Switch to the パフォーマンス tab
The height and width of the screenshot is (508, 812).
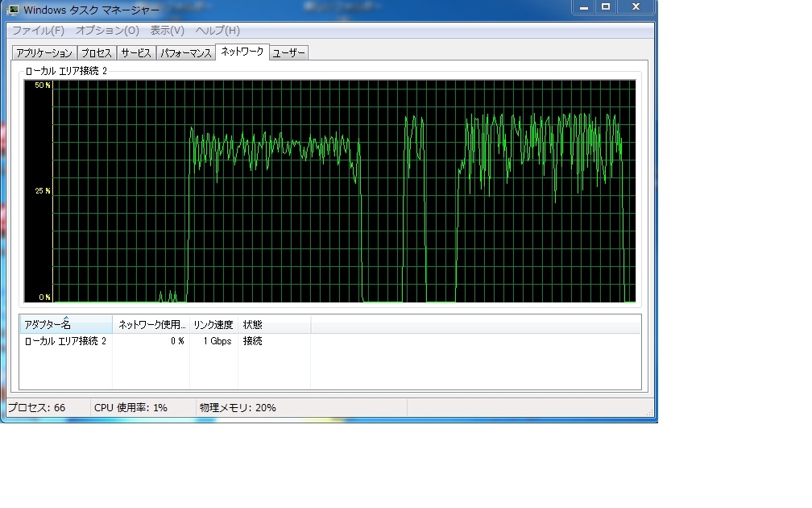click(x=185, y=53)
